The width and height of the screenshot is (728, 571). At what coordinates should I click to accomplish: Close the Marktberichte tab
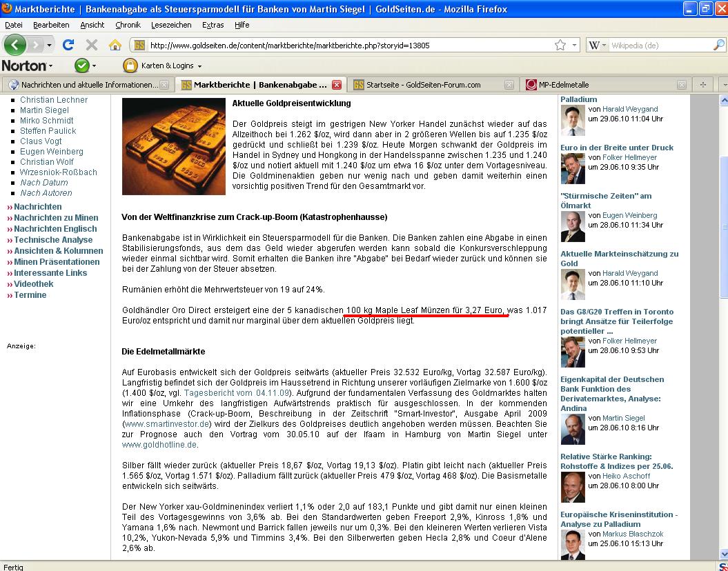click(x=337, y=84)
